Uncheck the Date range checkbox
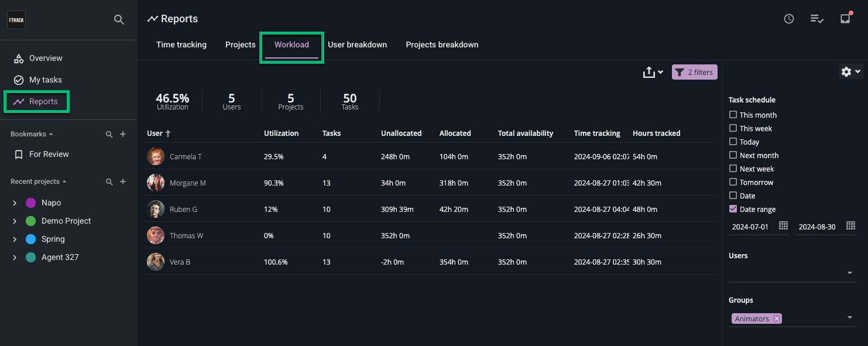Image resolution: width=868 pixels, height=346 pixels. [733, 209]
